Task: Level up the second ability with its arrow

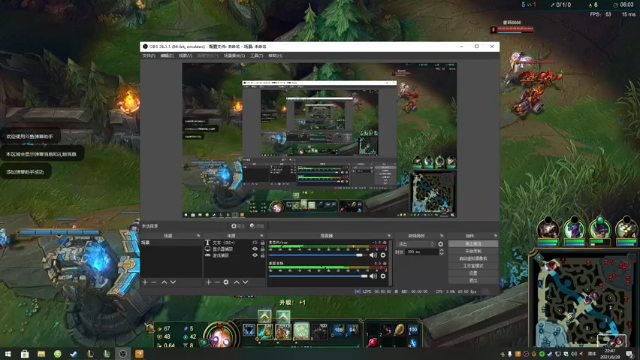Action: [x=282, y=316]
